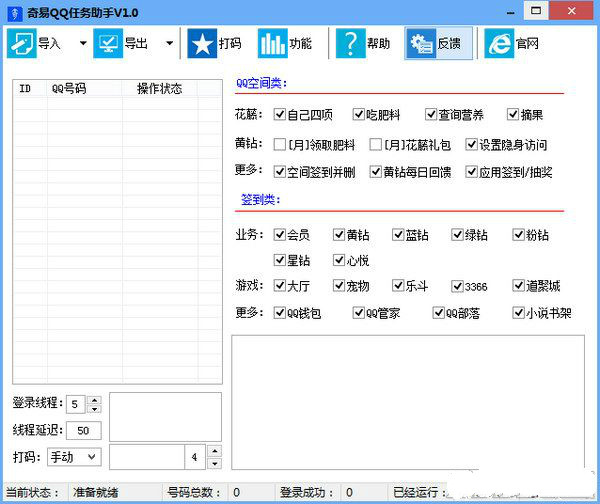Toggle 宠物 game checkbox
This screenshot has height=504, width=600.
(339, 285)
